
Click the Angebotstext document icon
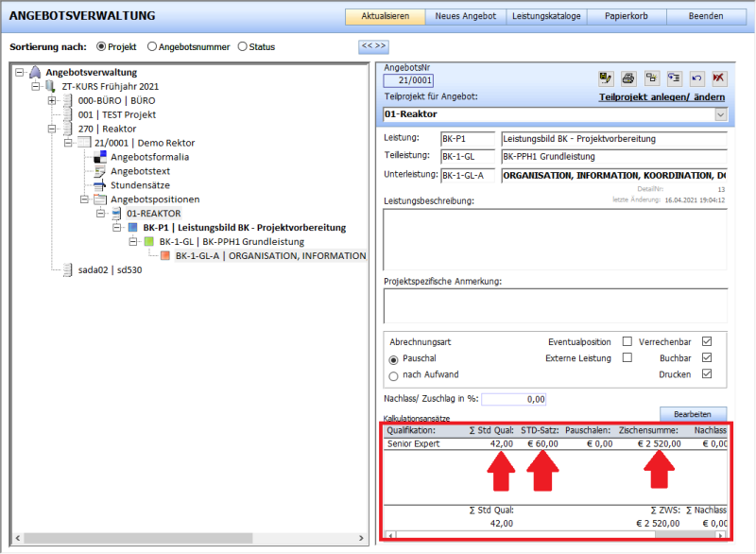[100, 171]
